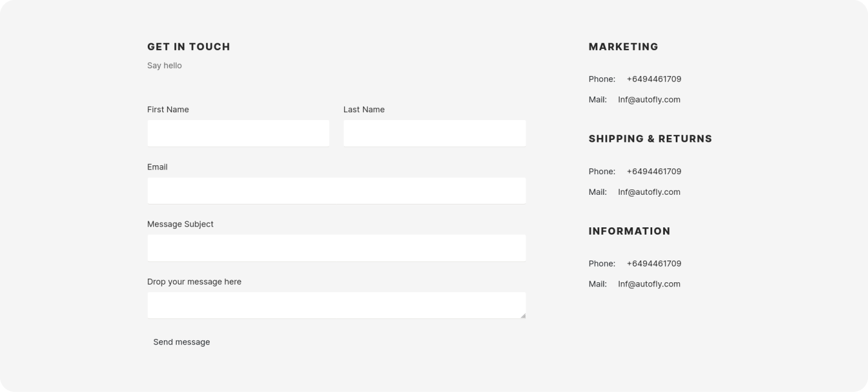Image resolution: width=868 pixels, height=392 pixels.
Task: Focus the message textarea
Action: click(335, 305)
